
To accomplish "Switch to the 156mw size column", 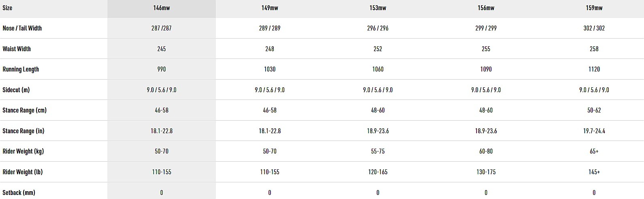I will click(486, 8).
